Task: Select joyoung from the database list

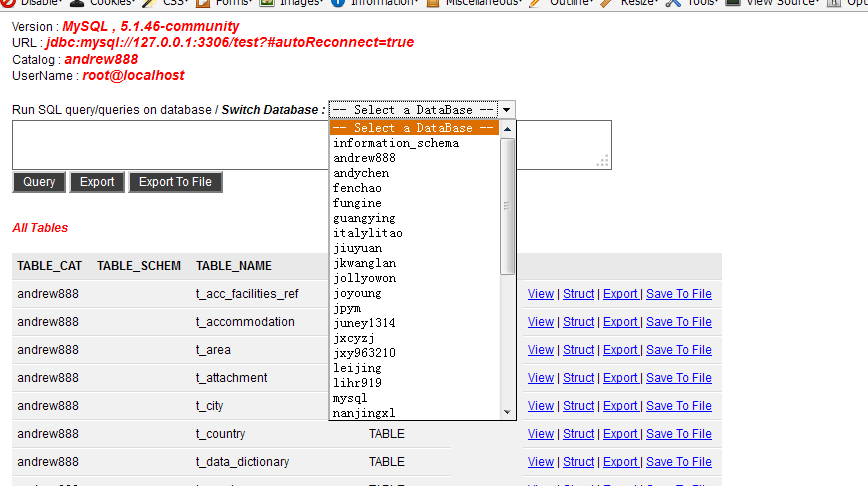Action: [x=414, y=293]
